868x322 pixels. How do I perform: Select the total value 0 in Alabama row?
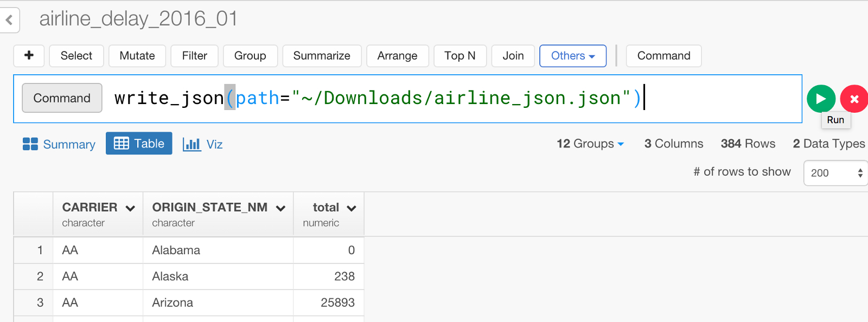329,250
